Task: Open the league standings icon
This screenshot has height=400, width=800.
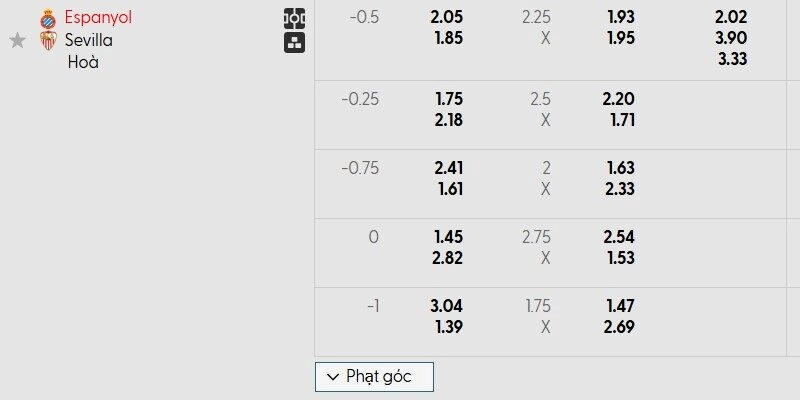Action: pyautogui.click(x=295, y=42)
